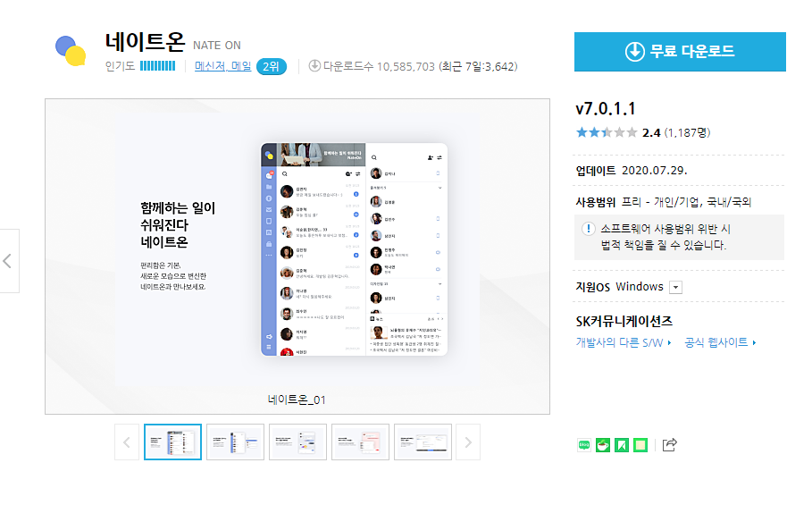Click the 2위 rank badge
The image size is (812, 505).
click(271, 67)
